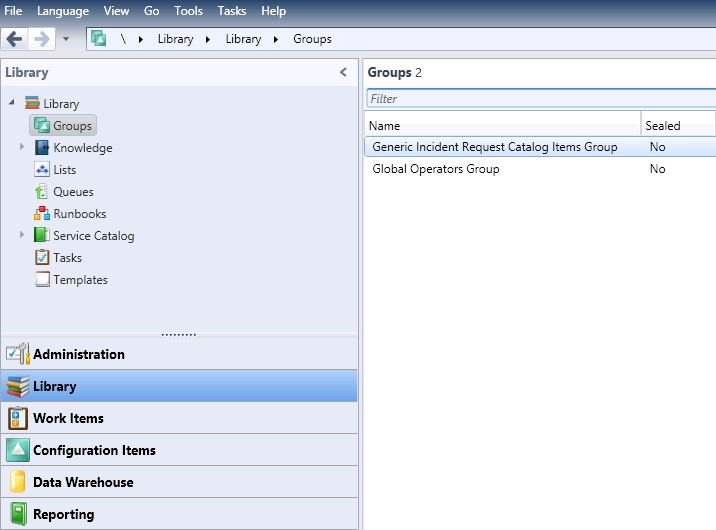Select the Service Catalog tree node
This screenshot has height=530, width=716.
94,236
